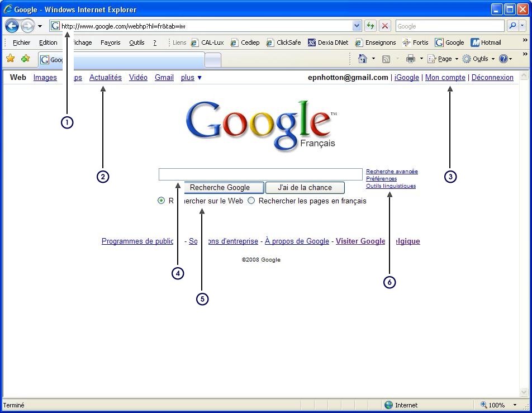
Task: Select 'Rechercher sur le Web' radio button
Action: 161,201
